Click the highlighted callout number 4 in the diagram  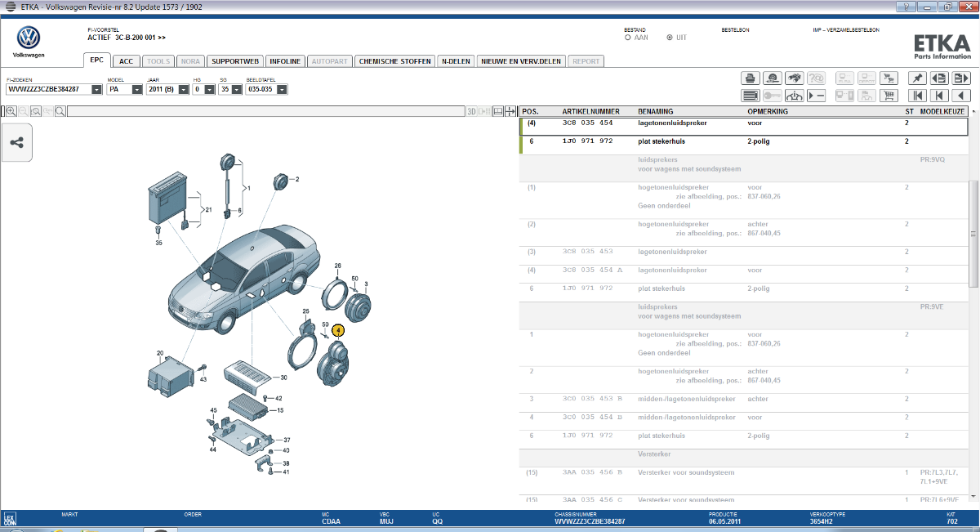338,331
